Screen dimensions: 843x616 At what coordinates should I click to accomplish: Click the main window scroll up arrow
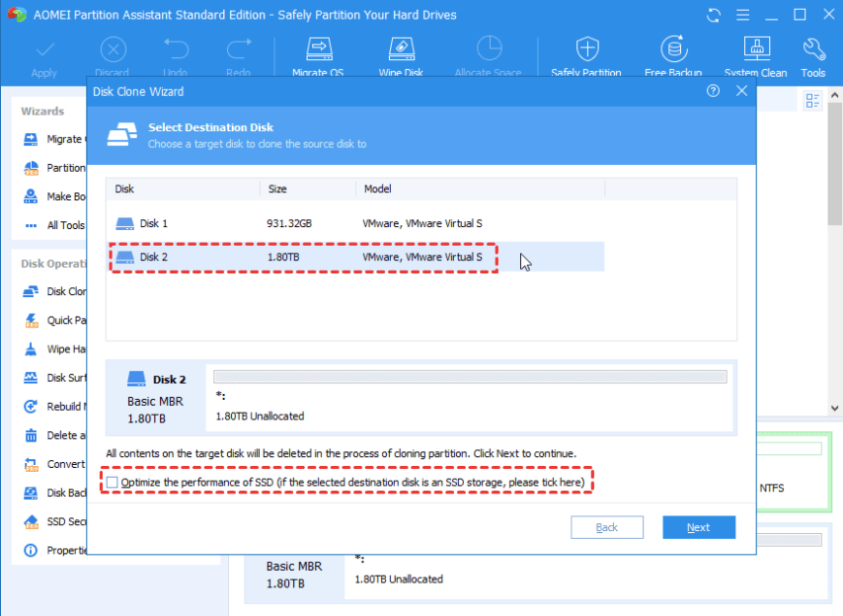pyautogui.click(x=834, y=95)
